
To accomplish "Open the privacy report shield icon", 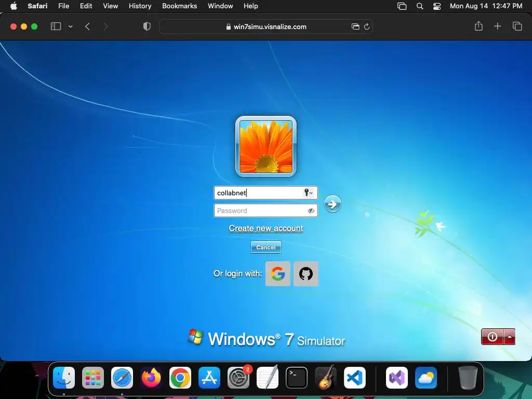I will tap(147, 26).
